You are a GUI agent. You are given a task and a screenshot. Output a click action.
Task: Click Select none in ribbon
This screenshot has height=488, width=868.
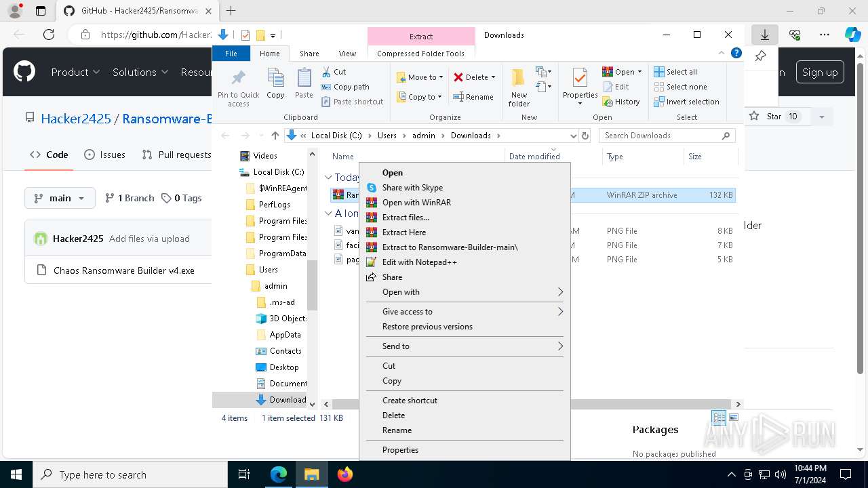click(x=680, y=87)
